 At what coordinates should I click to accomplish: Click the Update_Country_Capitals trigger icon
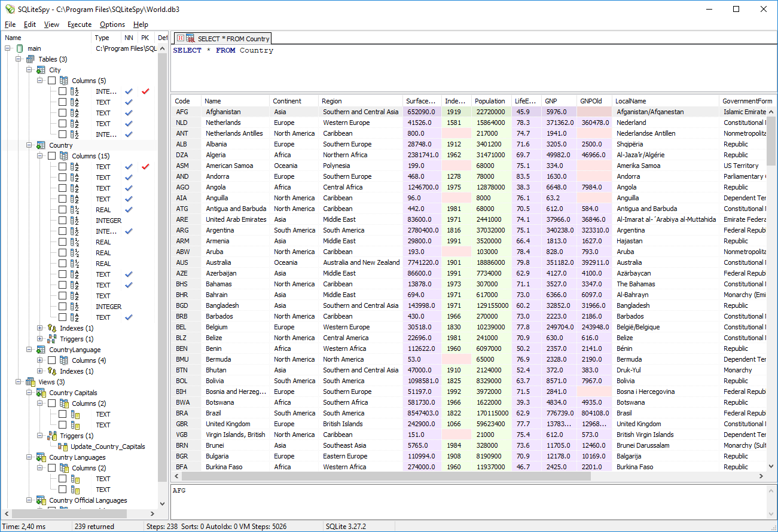point(63,447)
